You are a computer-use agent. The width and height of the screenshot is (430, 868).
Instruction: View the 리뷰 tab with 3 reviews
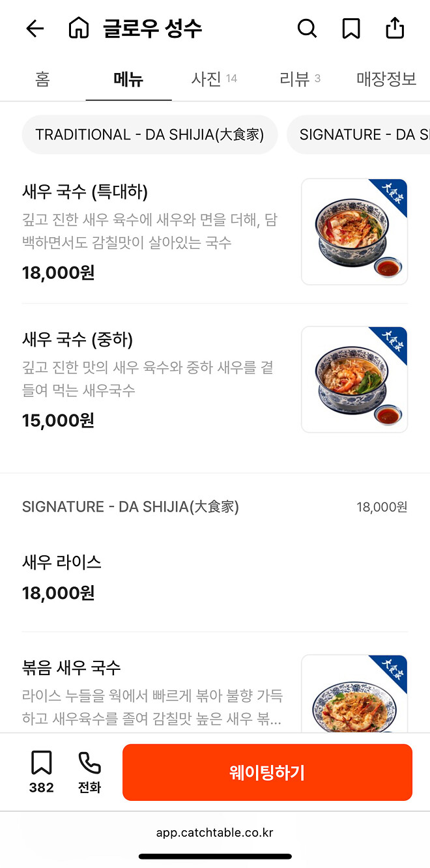(x=299, y=79)
